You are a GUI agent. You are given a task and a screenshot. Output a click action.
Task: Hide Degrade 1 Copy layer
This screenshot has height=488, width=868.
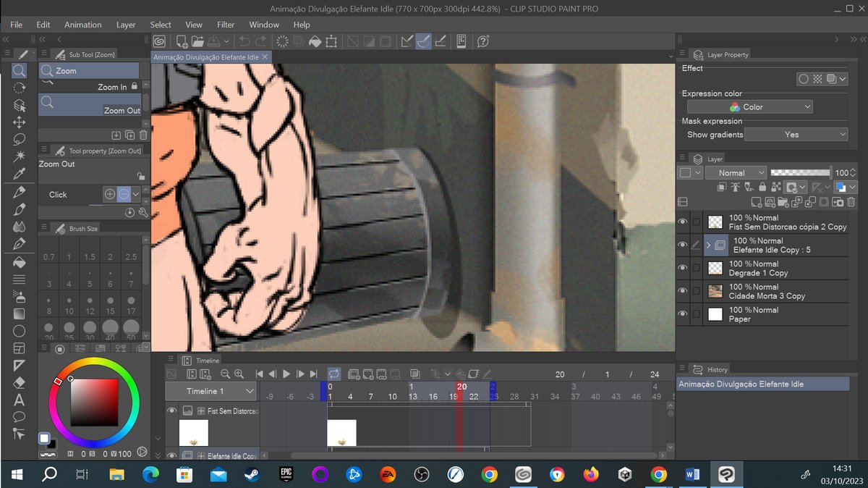[x=683, y=268]
